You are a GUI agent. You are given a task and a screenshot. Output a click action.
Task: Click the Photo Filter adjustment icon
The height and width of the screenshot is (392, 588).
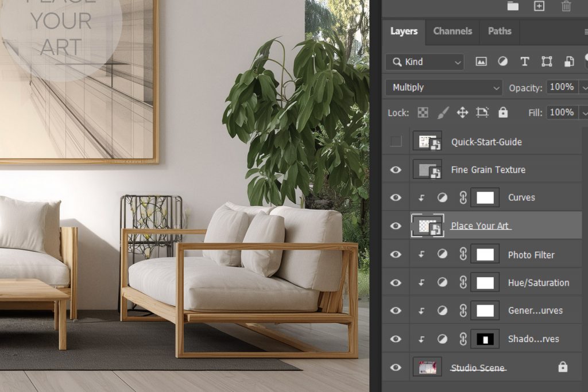pos(443,254)
